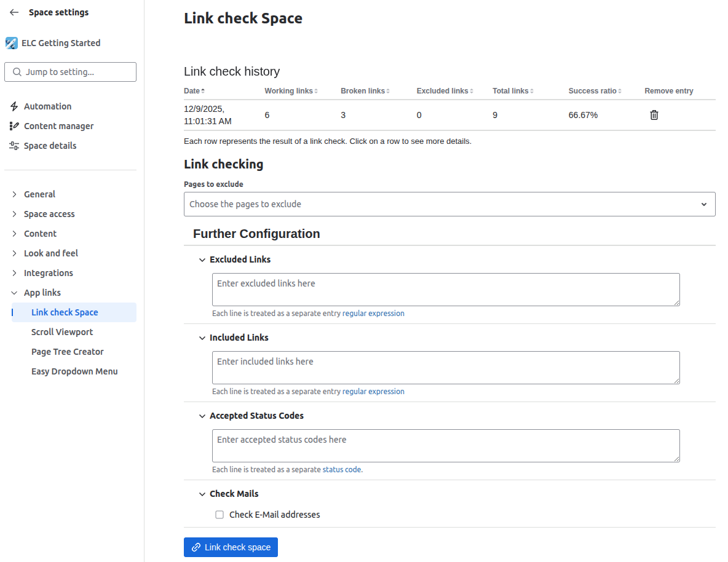Sort table by Broken links column

388,91
